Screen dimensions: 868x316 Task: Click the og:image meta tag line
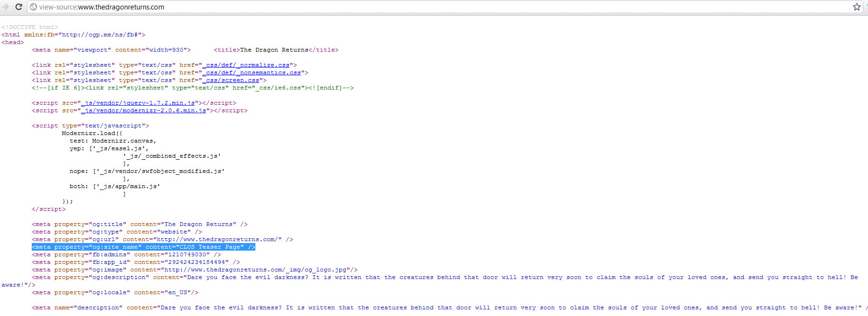195,270
